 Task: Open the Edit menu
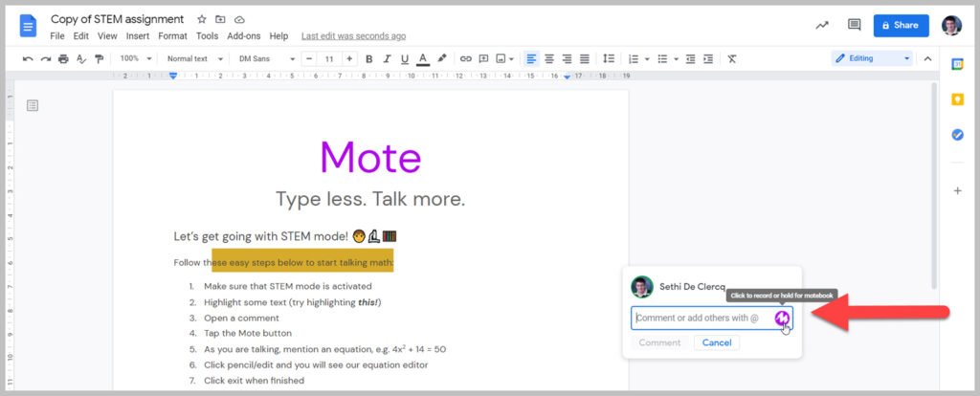coord(81,36)
